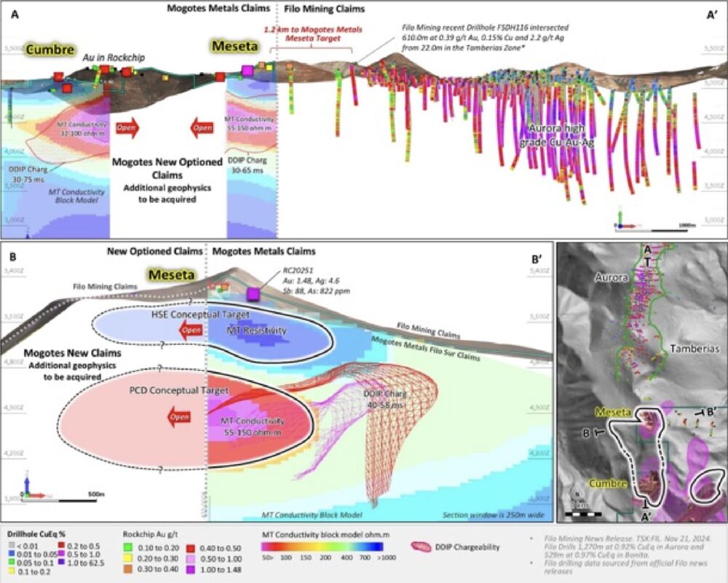Click the yellow Cumbre label in section A

point(50,49)
